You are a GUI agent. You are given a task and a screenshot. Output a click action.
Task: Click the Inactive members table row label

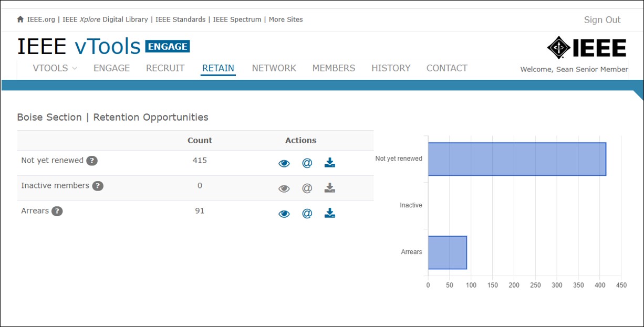pyautogui.click(x=55, y=185)
